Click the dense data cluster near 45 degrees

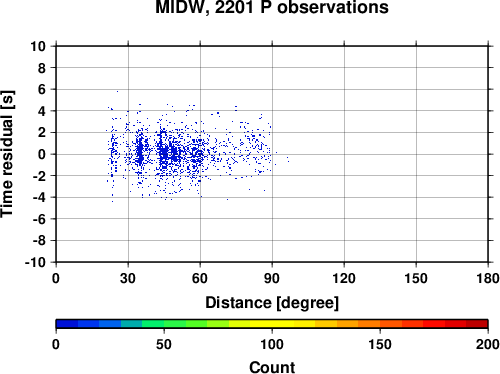coord(163,154)
